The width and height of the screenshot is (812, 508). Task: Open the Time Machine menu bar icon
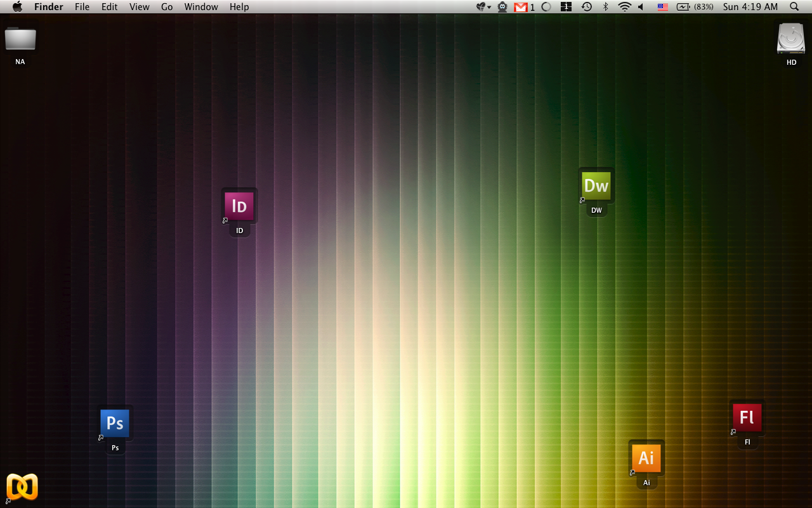pos(587,6)
